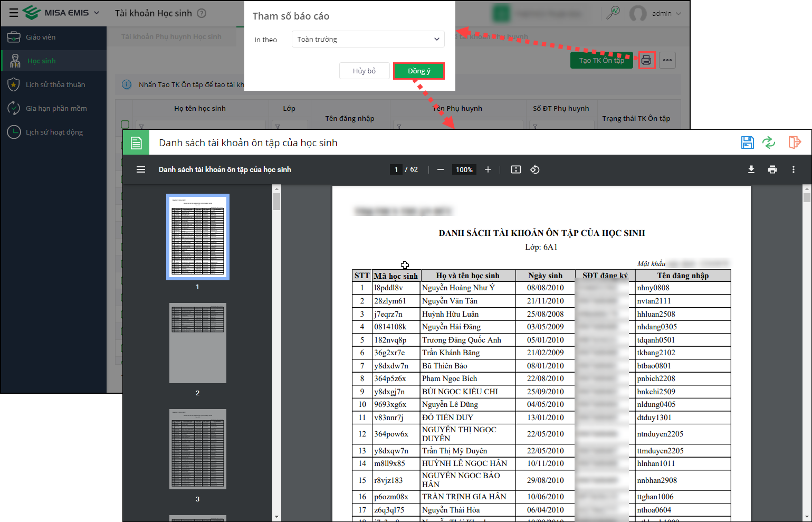
Task: Click the PDF page scrollbar up arrow
Action: coord(807,189)
